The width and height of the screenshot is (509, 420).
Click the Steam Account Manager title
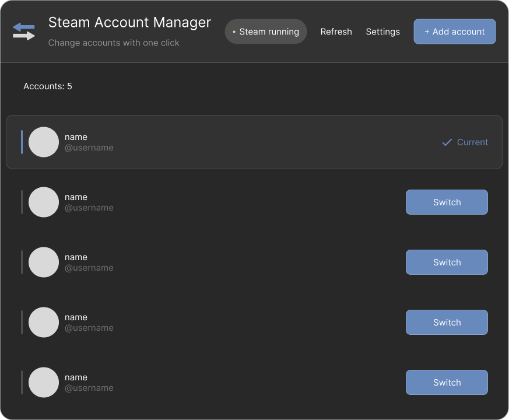129,23
